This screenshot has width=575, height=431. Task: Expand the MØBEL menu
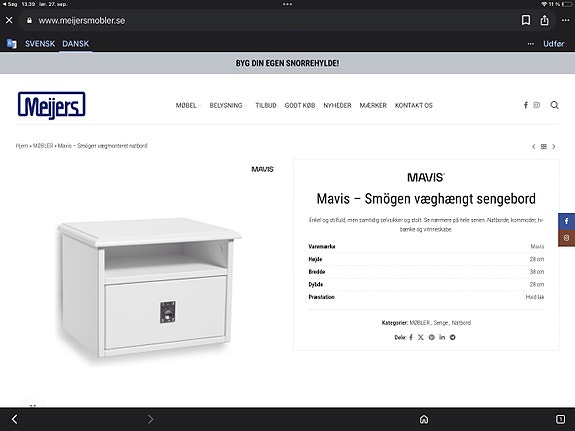188,105
